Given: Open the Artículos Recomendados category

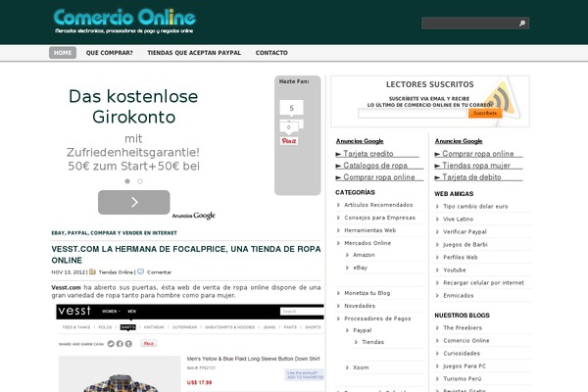Looking at the screenshot, I should pyautogui.click(x=378, y=205).
